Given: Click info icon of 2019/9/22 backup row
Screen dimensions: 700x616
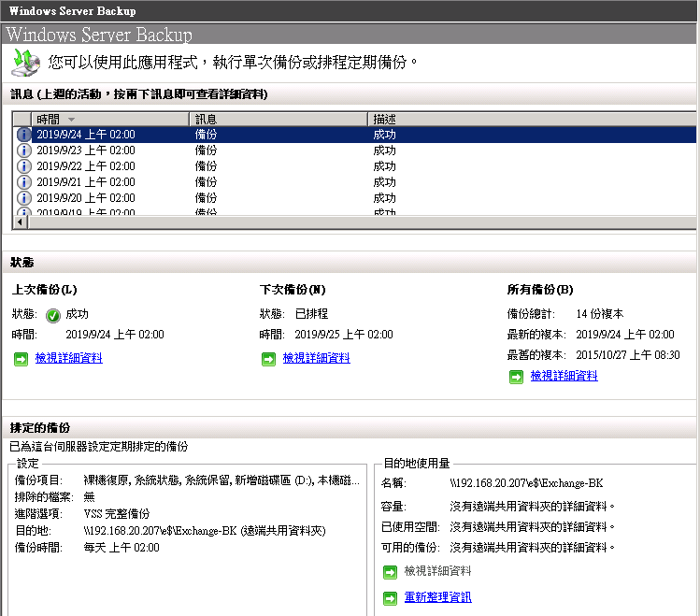Looking at the screenshot, I should tap(24, 166).
